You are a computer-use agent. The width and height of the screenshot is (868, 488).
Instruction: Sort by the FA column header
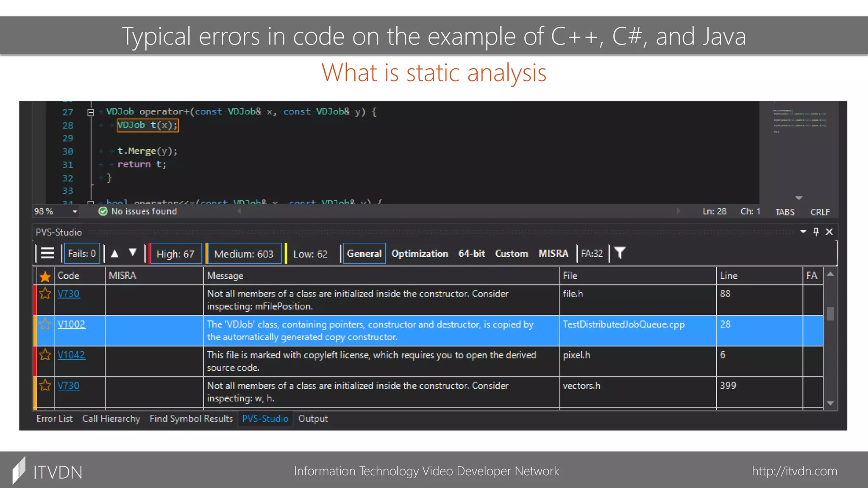812,275
